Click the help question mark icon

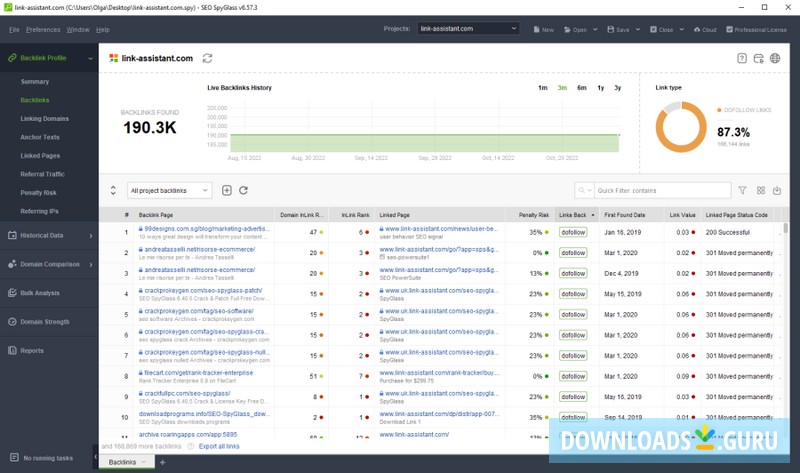click(742, 58)
